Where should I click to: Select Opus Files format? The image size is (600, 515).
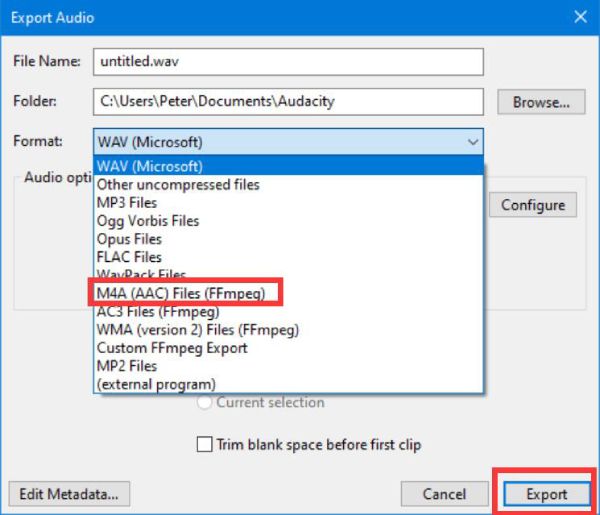[289, 239]
